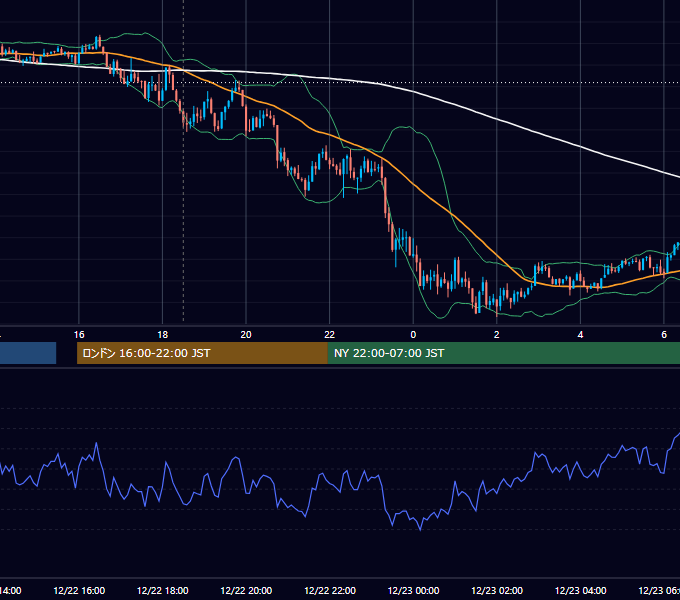Click the 12/22 16:00 time label
This screenshot has height=600, width=680.
(x=79, y=590)
